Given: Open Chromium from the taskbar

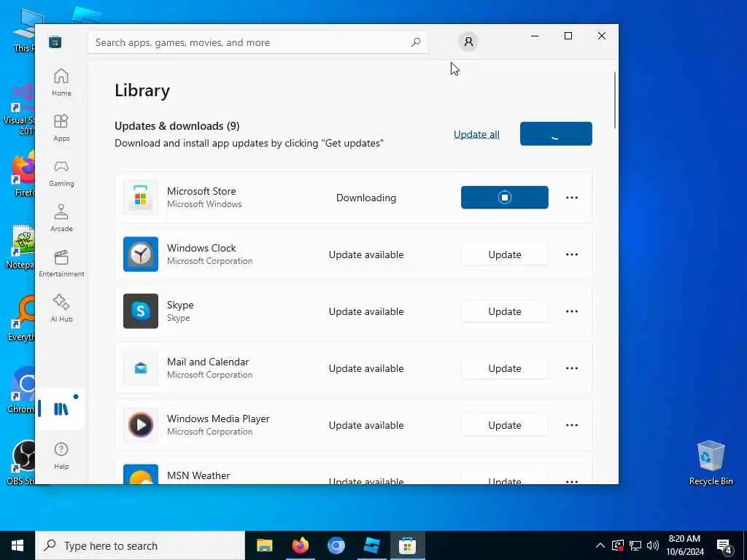Looking at the screenshot, I should click(x=336, y=545).
